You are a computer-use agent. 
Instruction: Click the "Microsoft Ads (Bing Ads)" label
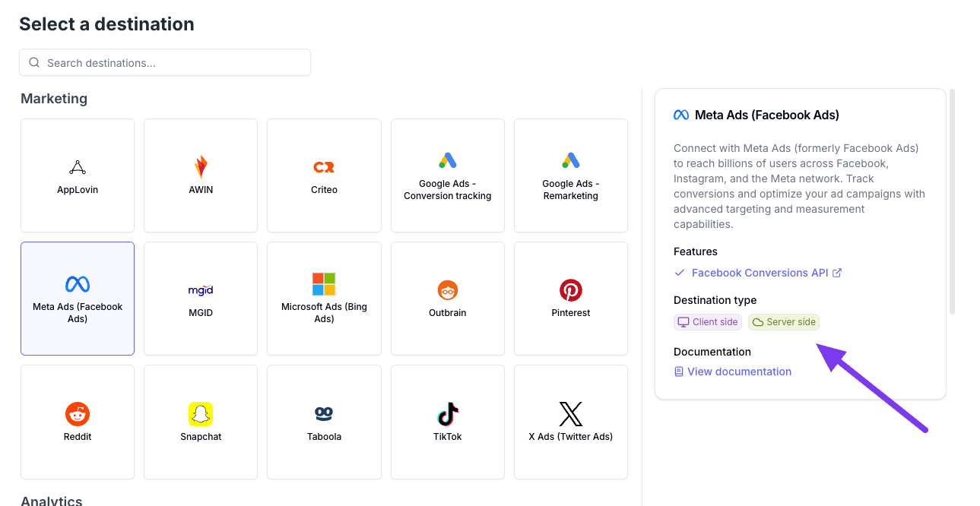pos(324,313)
